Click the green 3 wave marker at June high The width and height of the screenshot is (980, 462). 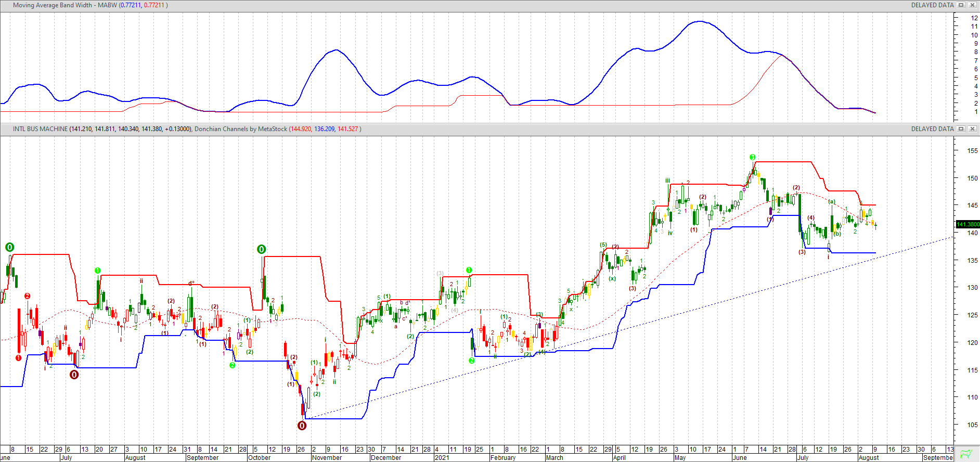coord(752,157)
